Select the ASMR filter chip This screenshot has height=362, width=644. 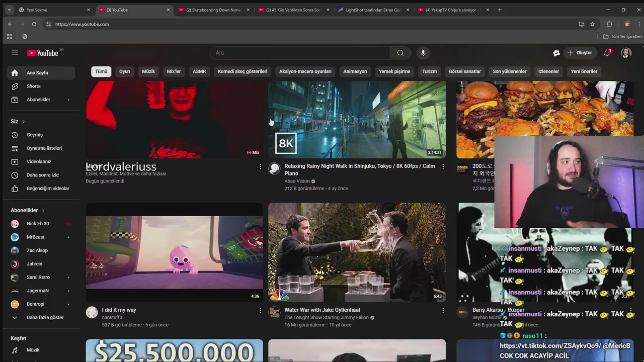pos(199,71)
